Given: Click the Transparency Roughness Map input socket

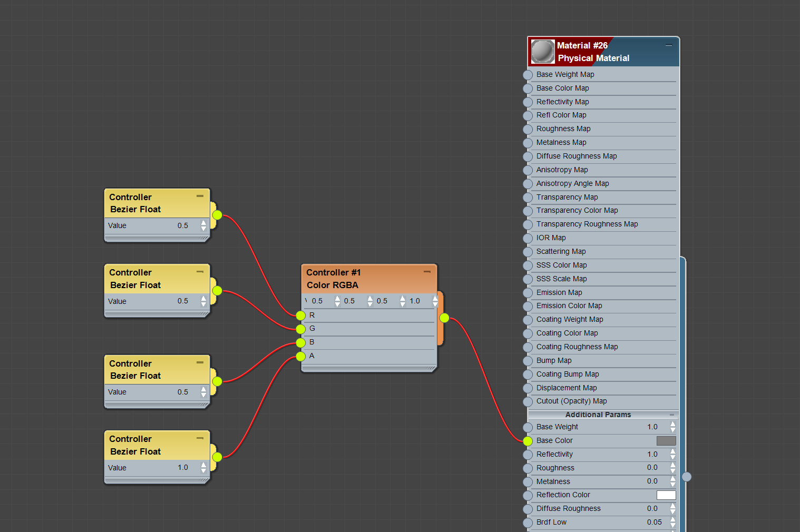Looking at the screenshot, I should (x=528, y=224).
